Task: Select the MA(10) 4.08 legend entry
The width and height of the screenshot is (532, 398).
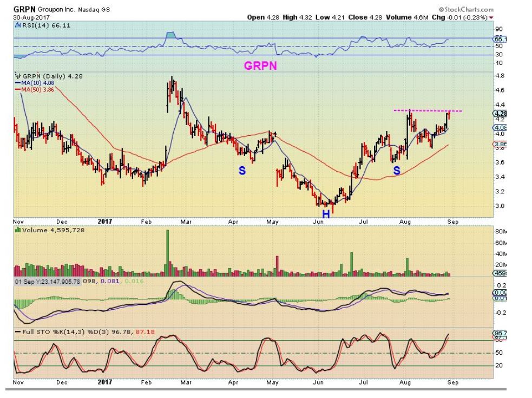Action: [x=35, y=83]
